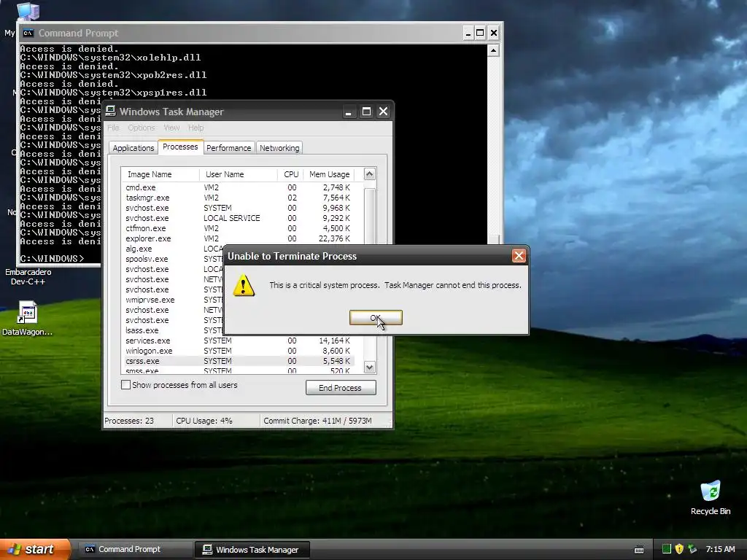The image size is (747, 560).
Task: Click the Start button
Action: pos(35,549)
